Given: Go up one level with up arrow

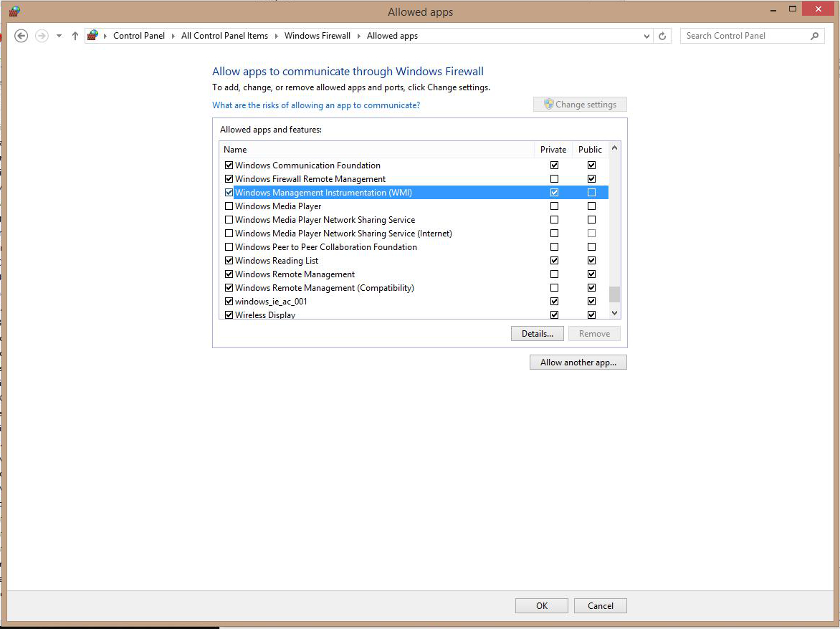Looking at the screenshot, I should [75, 36].
